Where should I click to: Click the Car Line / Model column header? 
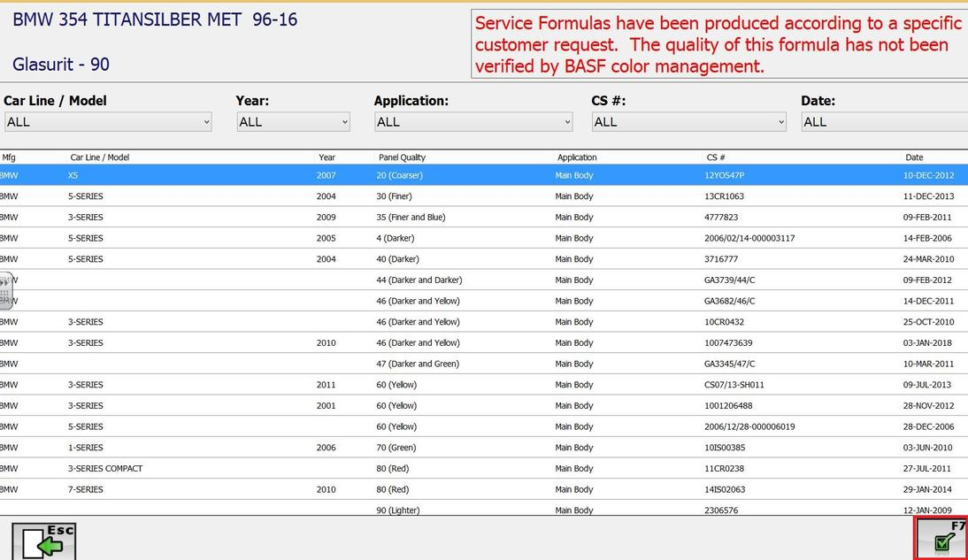point(99,157)
